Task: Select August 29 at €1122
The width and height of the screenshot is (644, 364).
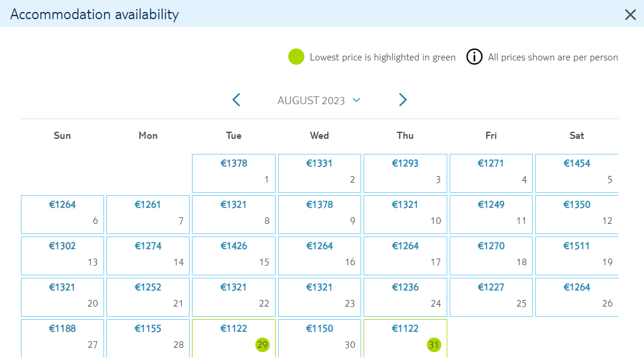Action: pyautogui.click(x=234, y=338)
